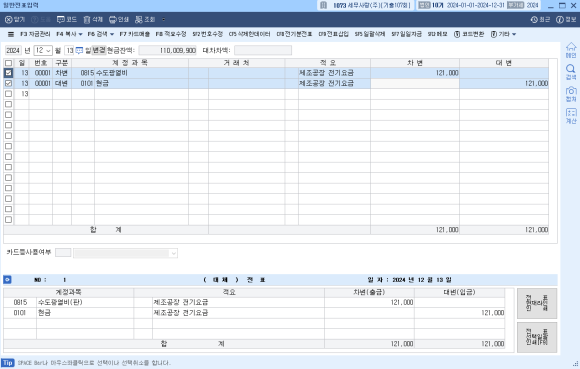Open the 계산 calculator icon in sidebar
Screen dimensions: 580x369
click(571, 112)
